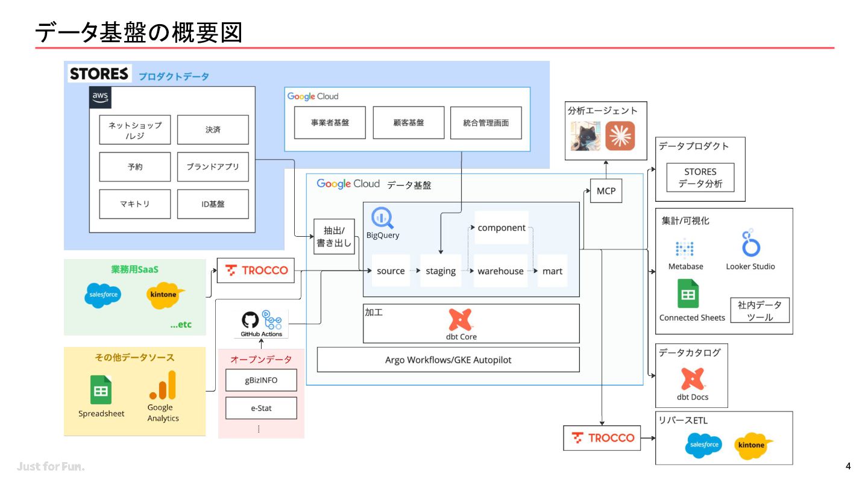Select the gBizINFO open data box

coord(261,380)
